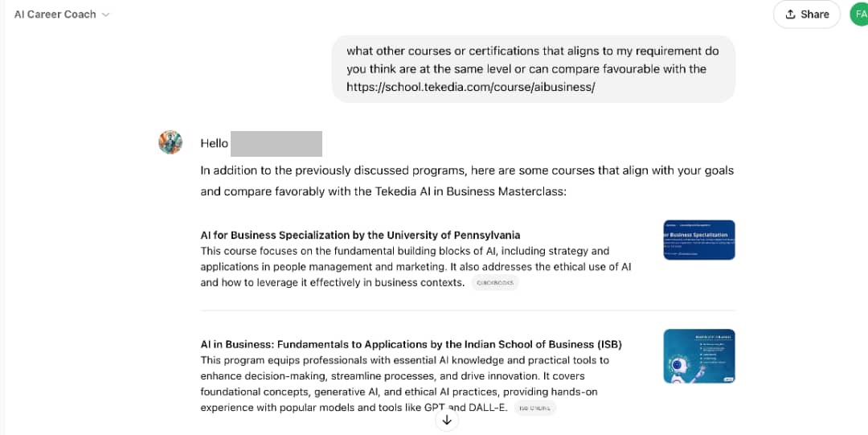Click the Hello greeting text
Screen dimensions: 868x435
pyautogui.click(x=215, y=143)
